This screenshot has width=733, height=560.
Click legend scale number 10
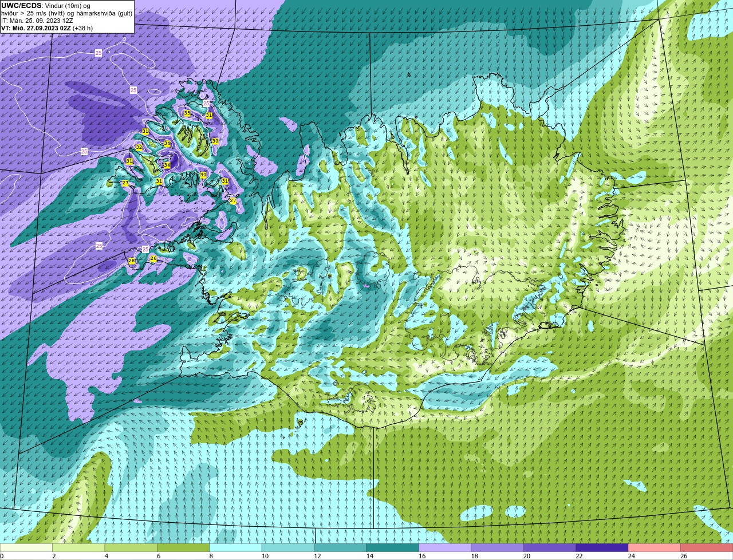tap(265, 556)
